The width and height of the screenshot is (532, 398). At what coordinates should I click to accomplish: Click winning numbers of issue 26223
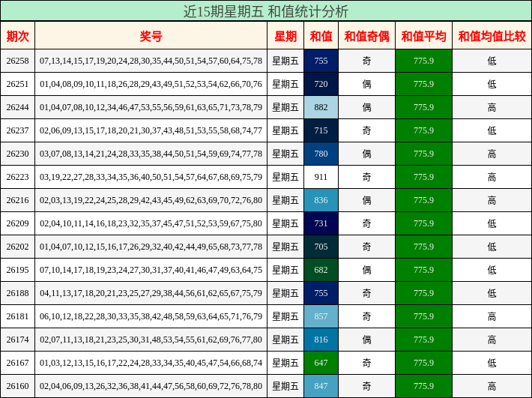[151, 177]
